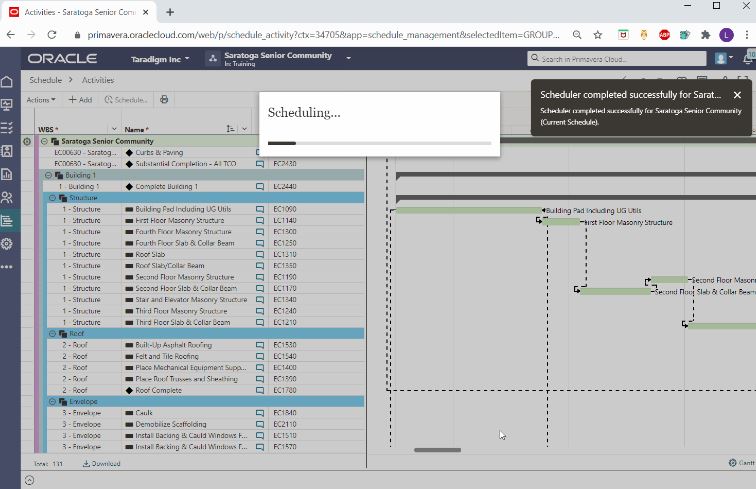This screenshot has width=756, height=489.
Task: Open the WBS column dropdown arrow
Action: [114, 129]
